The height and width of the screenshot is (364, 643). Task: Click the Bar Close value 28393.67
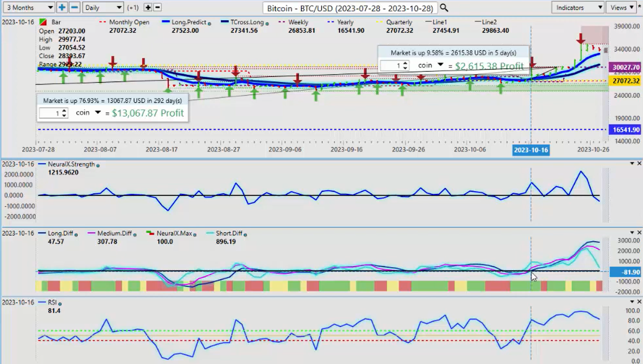click(x=71, y=56)
